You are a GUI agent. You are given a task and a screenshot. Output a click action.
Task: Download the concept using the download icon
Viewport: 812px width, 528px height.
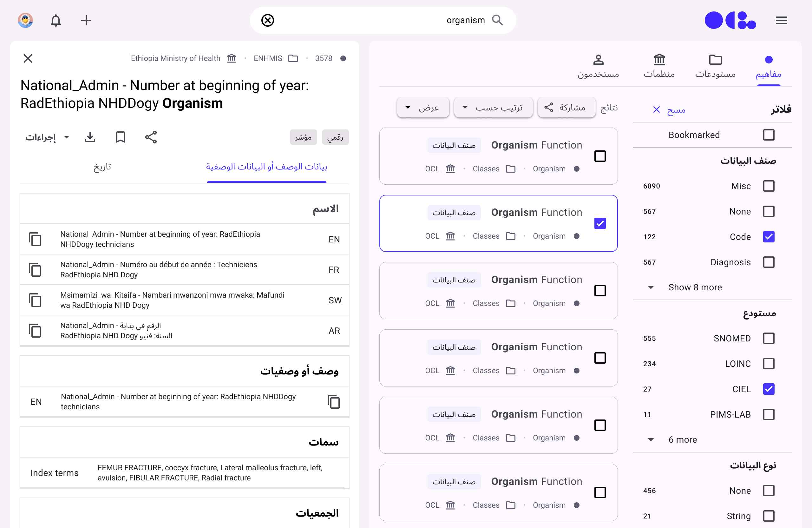(x=90, y=137)
